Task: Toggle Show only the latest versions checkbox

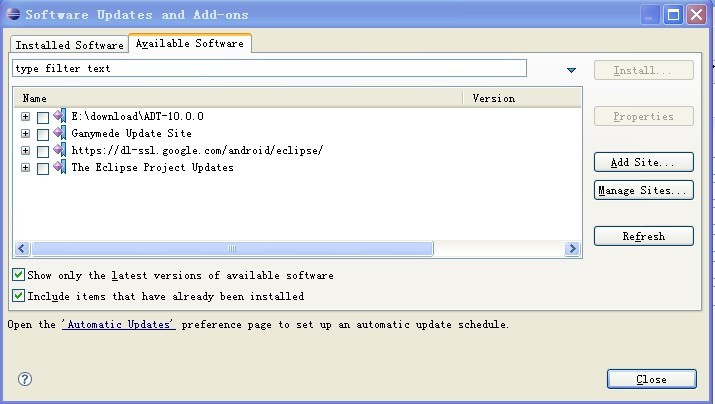Action: [x=19, y=275]
